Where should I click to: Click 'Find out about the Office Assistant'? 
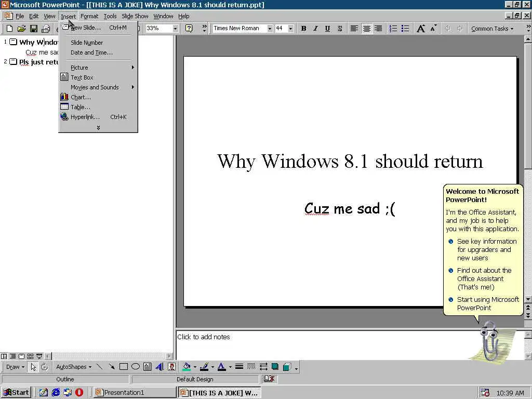pyautogui.click(x=483, y=278)
